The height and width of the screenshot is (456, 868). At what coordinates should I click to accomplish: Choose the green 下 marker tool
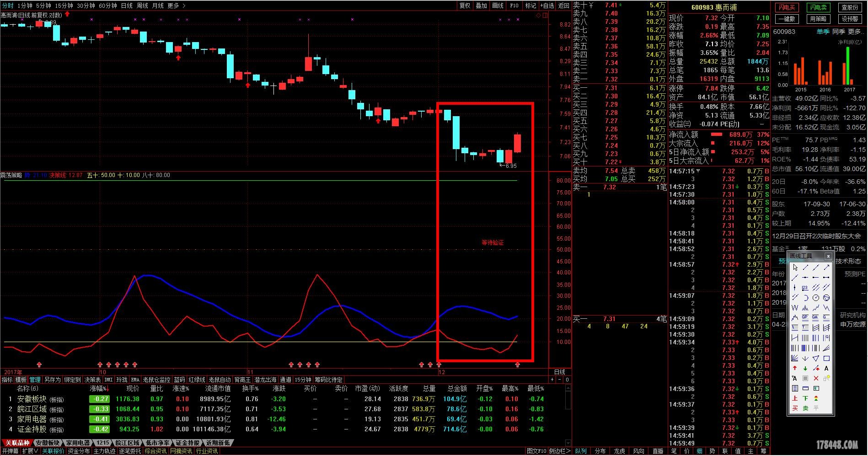[x=806, y=398]
